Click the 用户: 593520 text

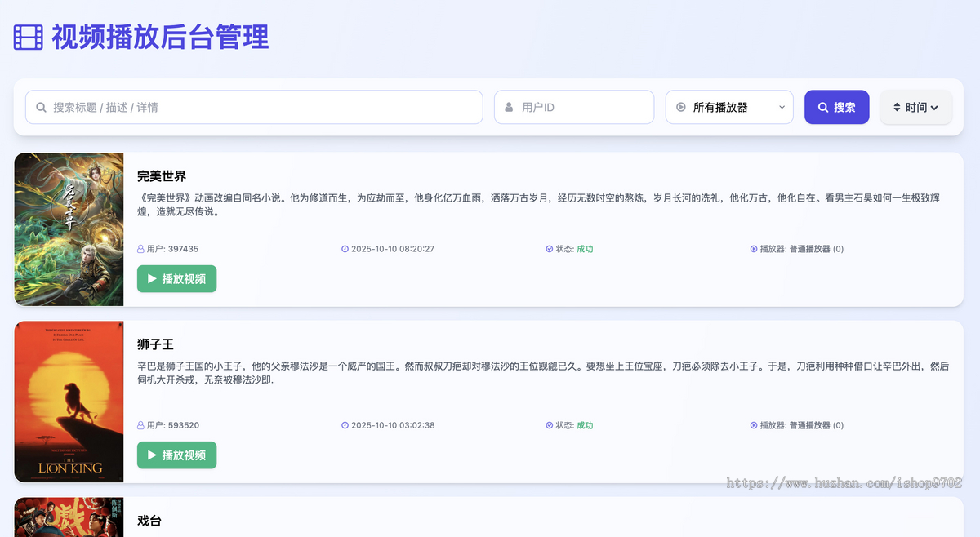[172, 425]
